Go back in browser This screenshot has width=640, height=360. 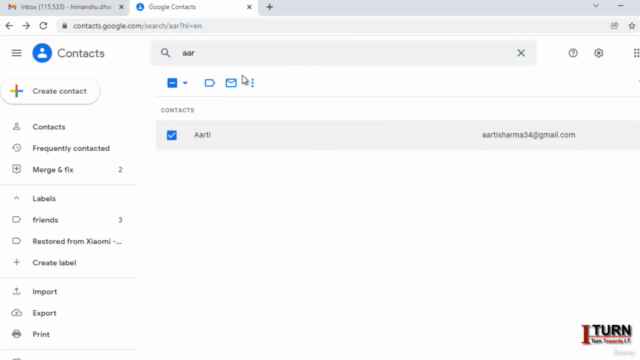9,26
